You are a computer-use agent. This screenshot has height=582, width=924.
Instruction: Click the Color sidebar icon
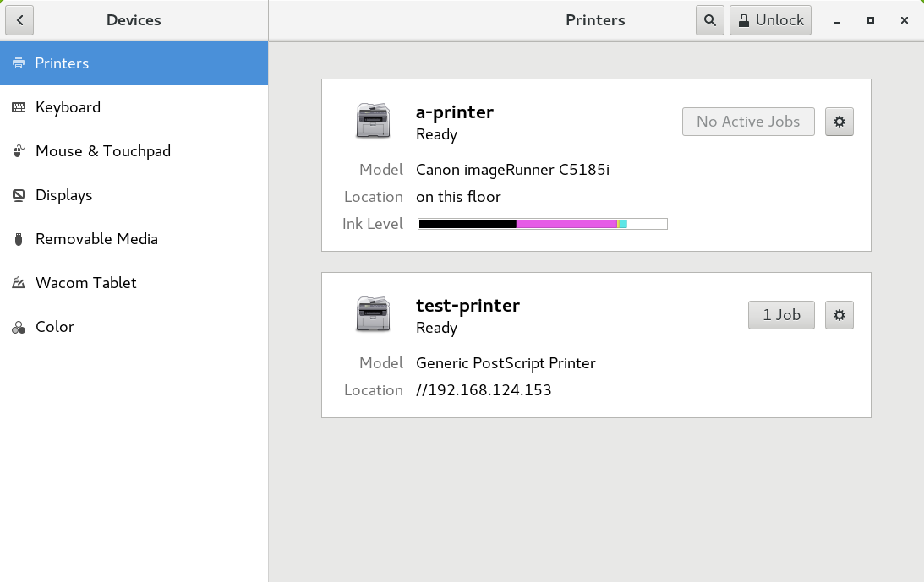tap(19, 327)
